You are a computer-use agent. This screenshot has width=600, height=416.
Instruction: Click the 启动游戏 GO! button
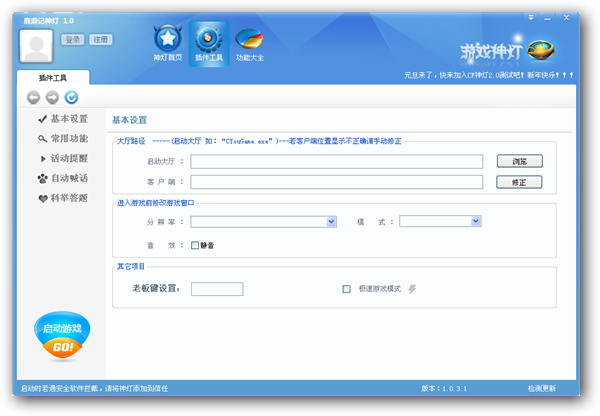point(62,336)
